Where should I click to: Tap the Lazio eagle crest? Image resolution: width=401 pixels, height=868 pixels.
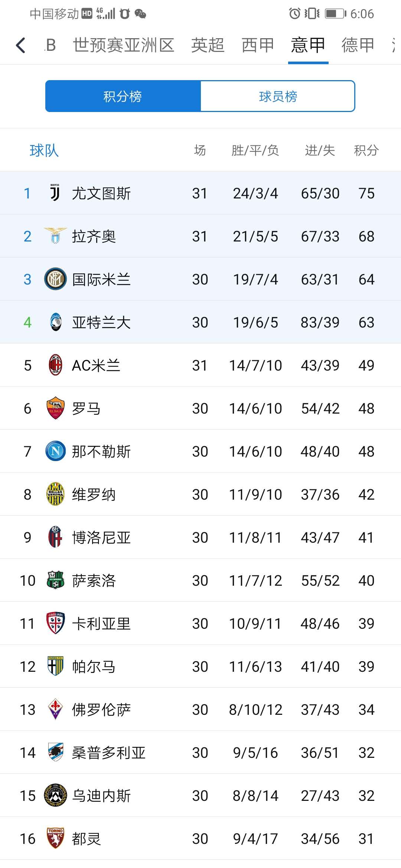(x=55, y=236)
